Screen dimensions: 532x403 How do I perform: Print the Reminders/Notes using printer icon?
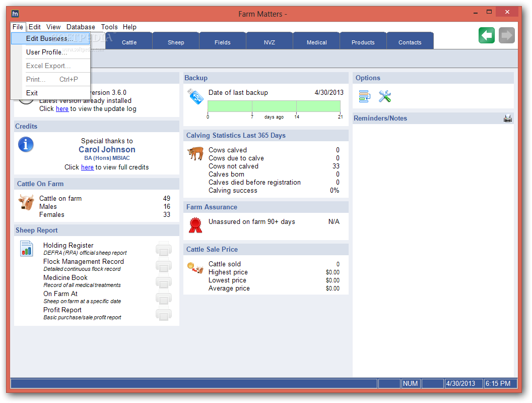point(508,118)
